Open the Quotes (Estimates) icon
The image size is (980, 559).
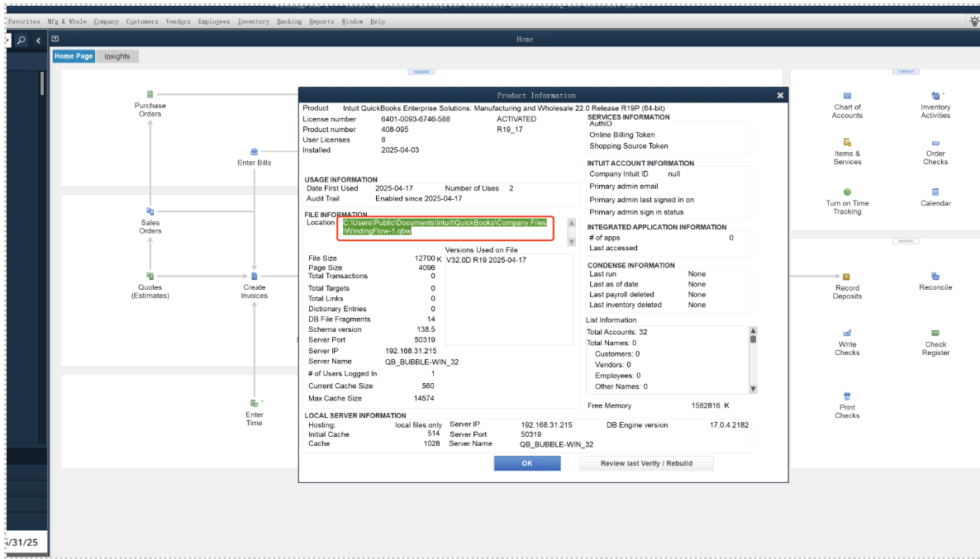[x=150, y=276]
